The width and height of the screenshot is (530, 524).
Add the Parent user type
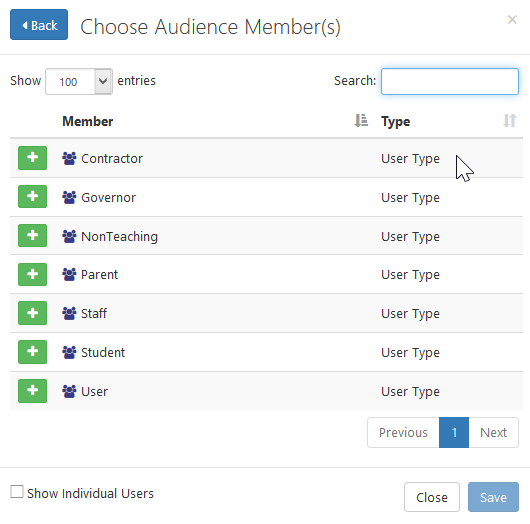click(x=32, y=274)
